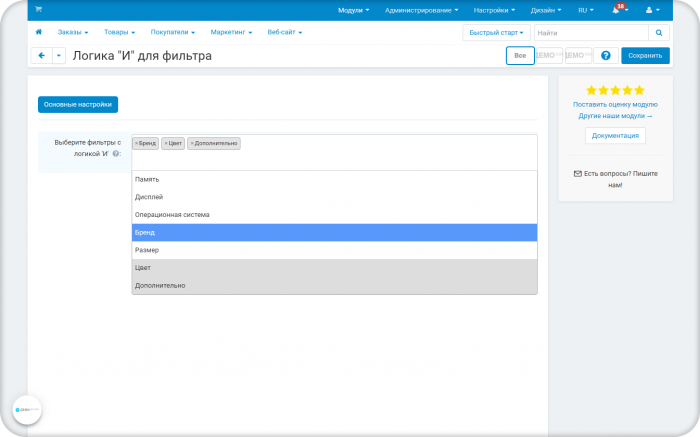Screen dimensions: 700x437
Task: Select Память option in the list
Action: coord(334,179)
